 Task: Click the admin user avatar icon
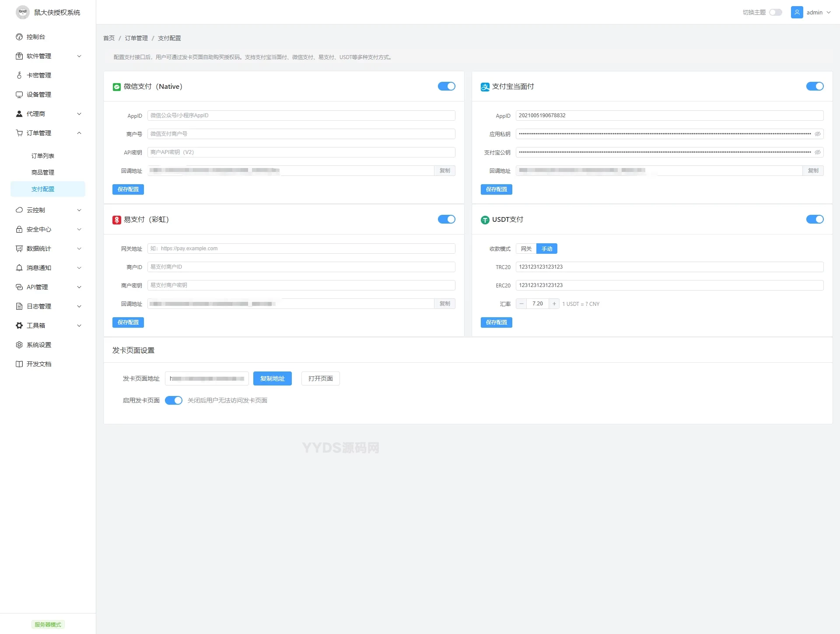(x=797, y=12)
